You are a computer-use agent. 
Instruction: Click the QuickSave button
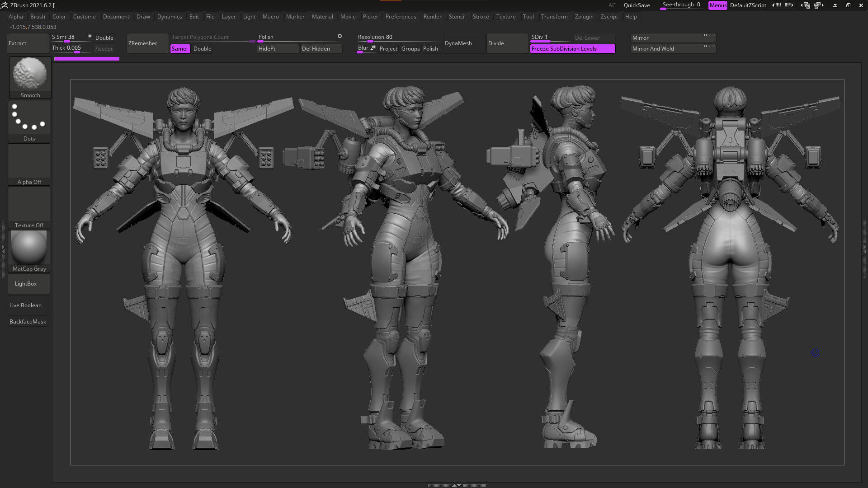tap(637, 5)
